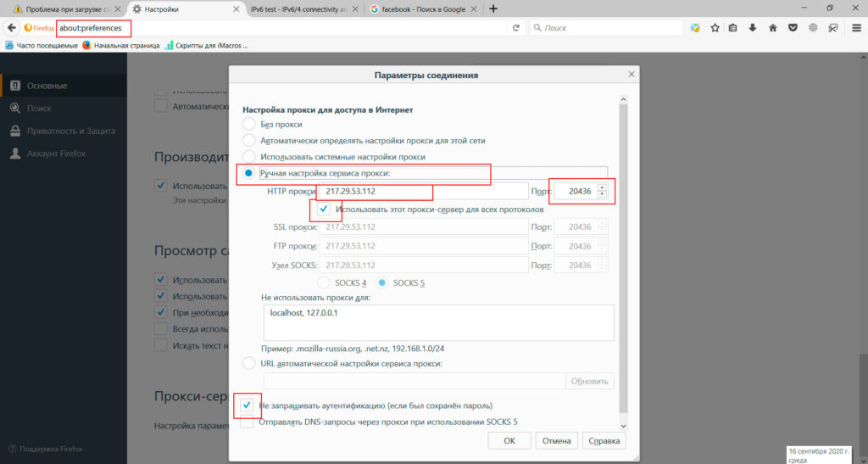The image size is (868, 464).
Task: Select Без прокси radio button
Action: tap(249, 124)
